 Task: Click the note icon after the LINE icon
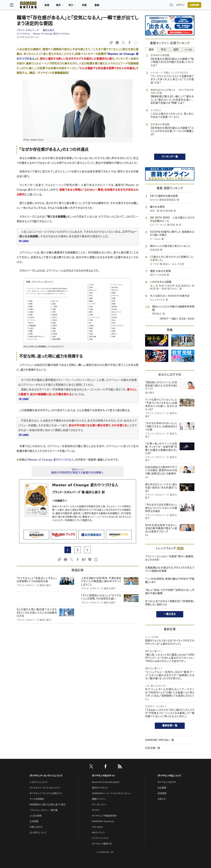coord(96,559)
